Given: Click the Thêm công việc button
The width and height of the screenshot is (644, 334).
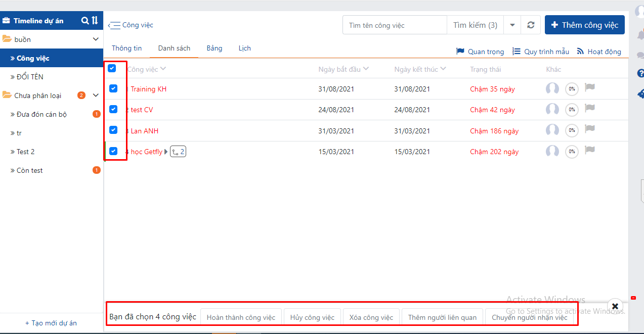Looking at the screenshot, I should click(x=584, y=25).
